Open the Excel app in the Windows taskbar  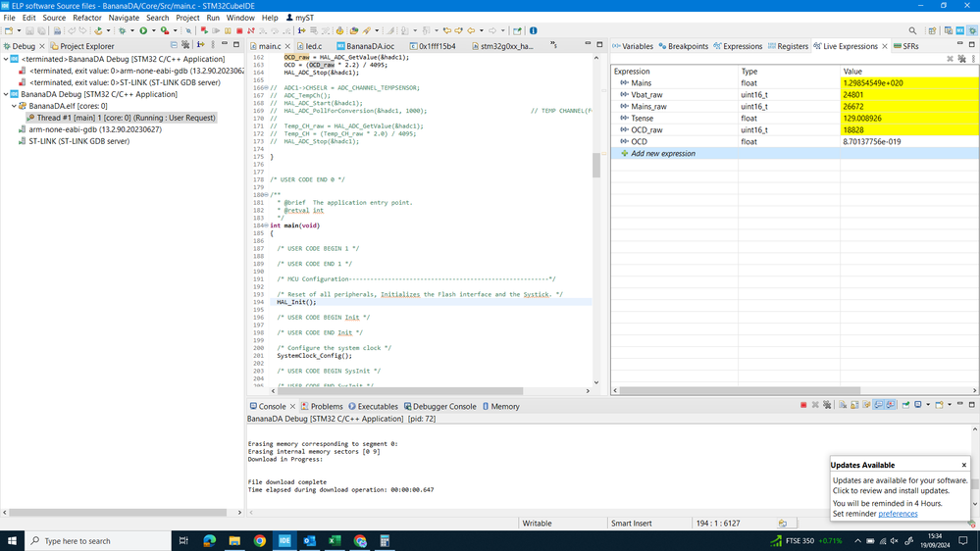point(335,540)
